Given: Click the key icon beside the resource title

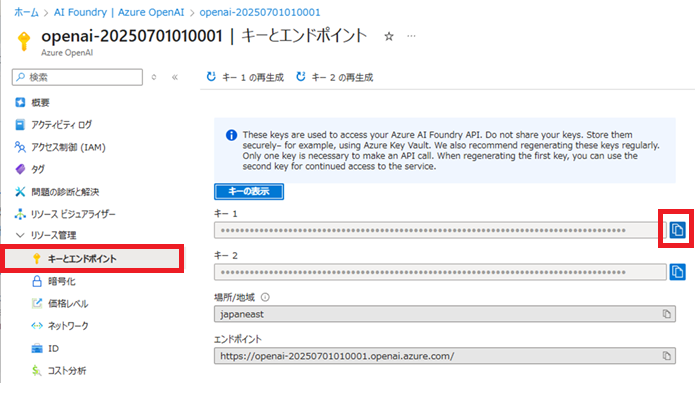Looking at the screenshot, I should 24,41.
